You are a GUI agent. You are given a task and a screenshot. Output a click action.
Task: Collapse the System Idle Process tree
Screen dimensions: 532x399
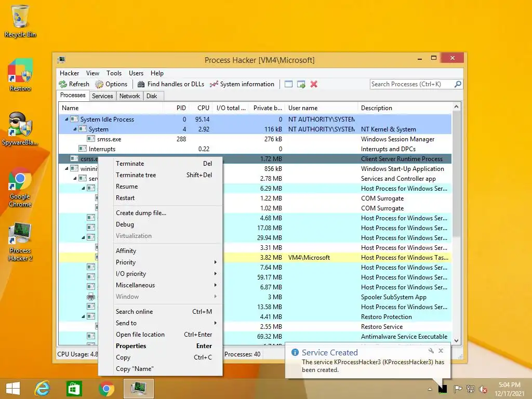pos(66,119)
